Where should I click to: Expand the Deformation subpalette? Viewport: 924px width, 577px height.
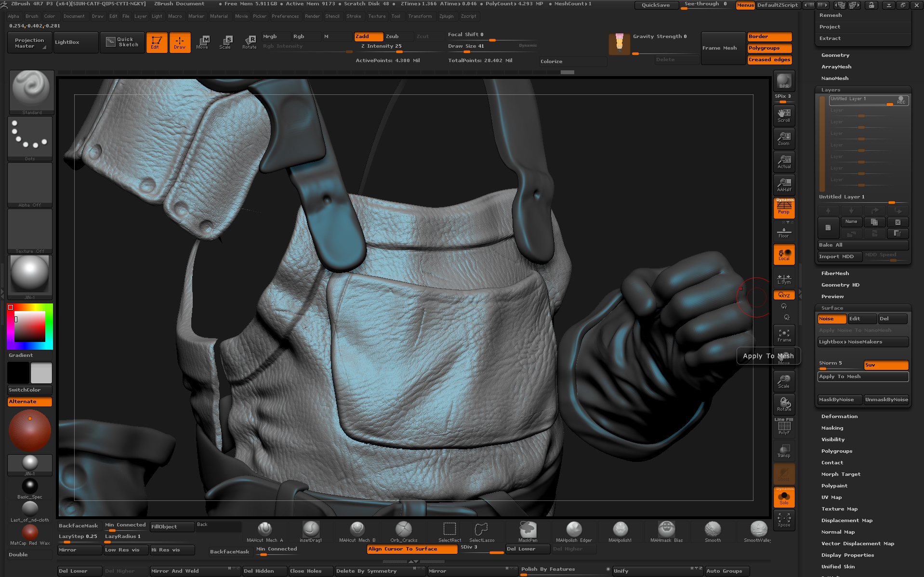(x=839, y=417)
